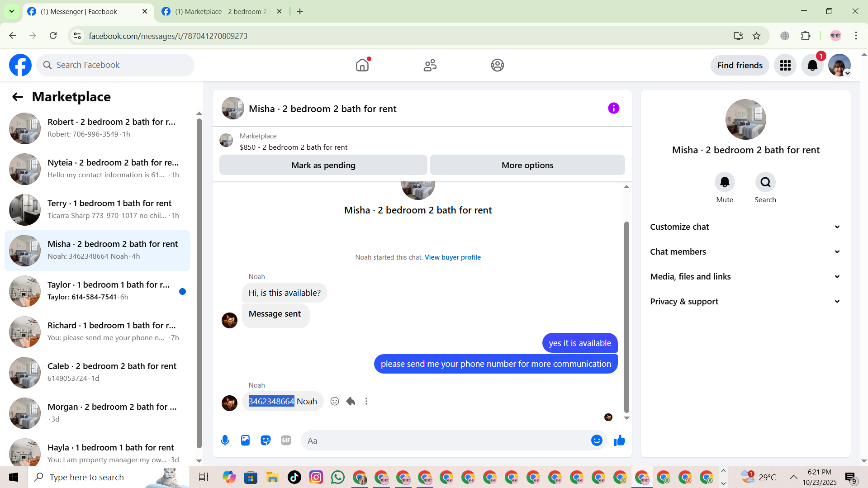Choose a GIF
The image size is (868, 488).
point(286,440)
